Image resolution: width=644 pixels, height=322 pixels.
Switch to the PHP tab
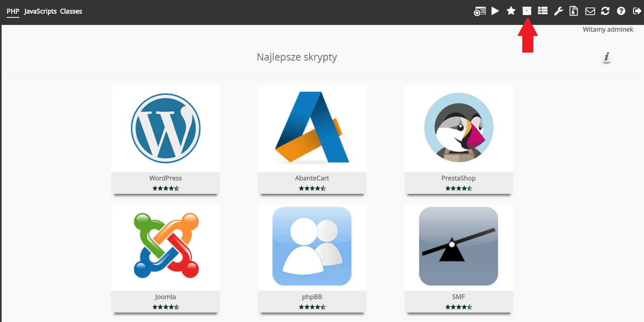(13, 11)
